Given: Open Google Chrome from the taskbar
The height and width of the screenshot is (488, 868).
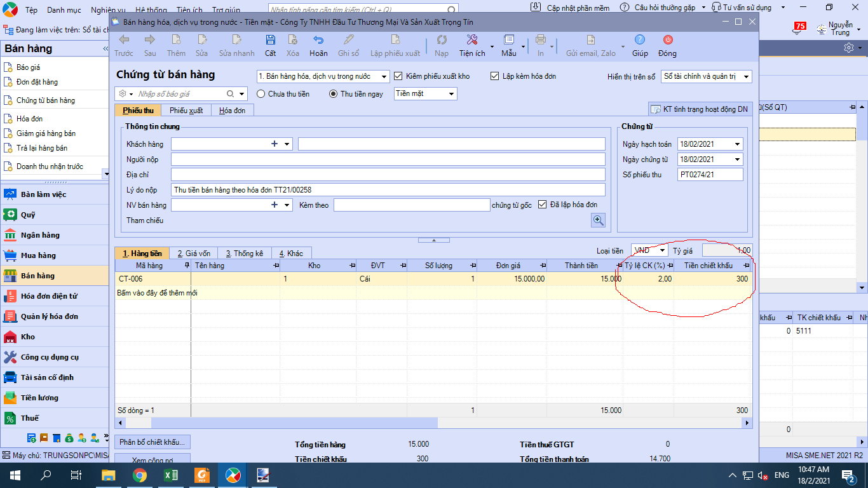Looking at the screenshot, I should pos(140,475).
